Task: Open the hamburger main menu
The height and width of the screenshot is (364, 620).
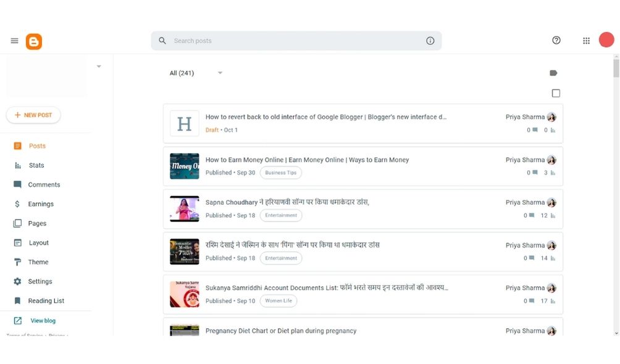Action: (x=15, y=41)
